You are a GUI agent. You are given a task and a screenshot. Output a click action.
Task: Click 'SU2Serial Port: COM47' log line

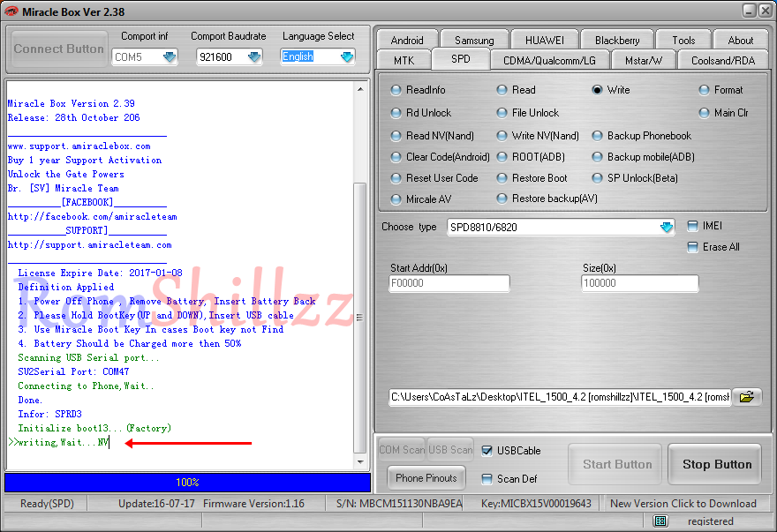pyautogui.click(x=73, y=371)
